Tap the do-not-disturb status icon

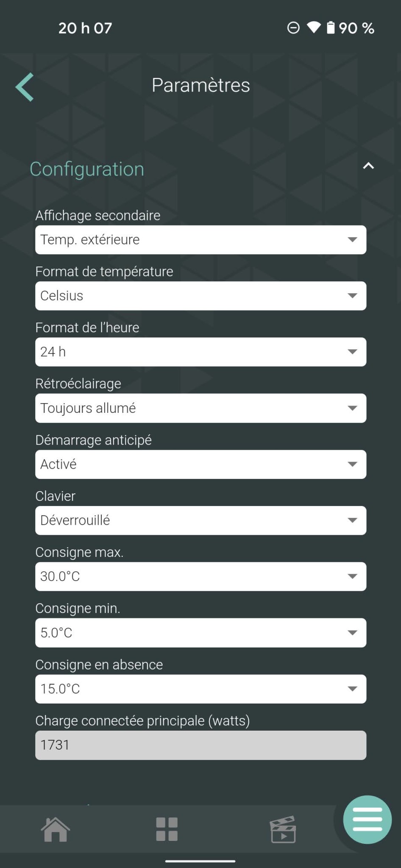(x=293, y=28)
